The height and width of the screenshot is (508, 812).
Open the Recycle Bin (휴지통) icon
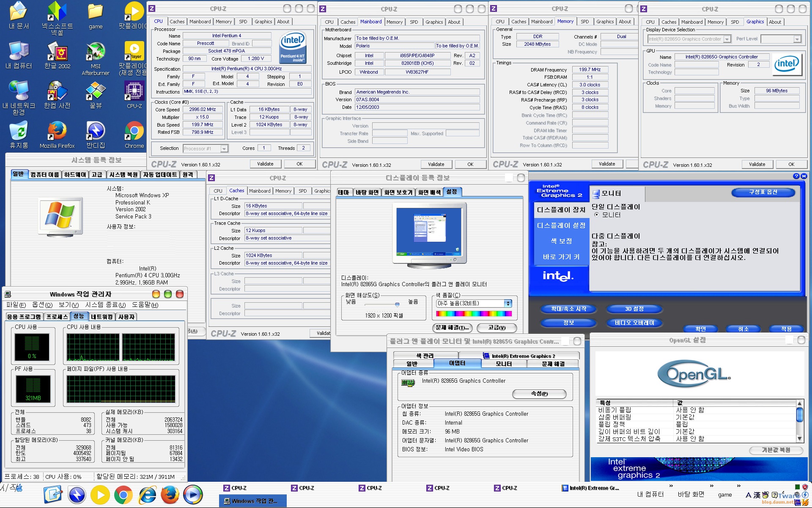(19, 132)
